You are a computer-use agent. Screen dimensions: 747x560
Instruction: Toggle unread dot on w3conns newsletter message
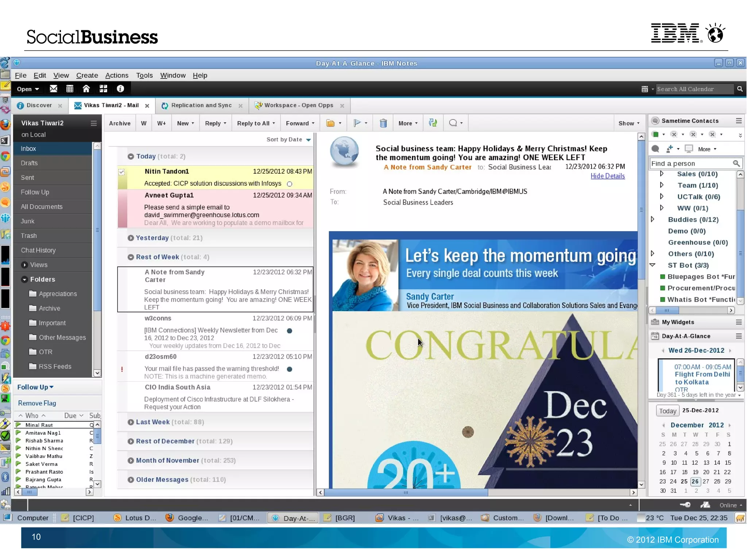coord(290,331)
